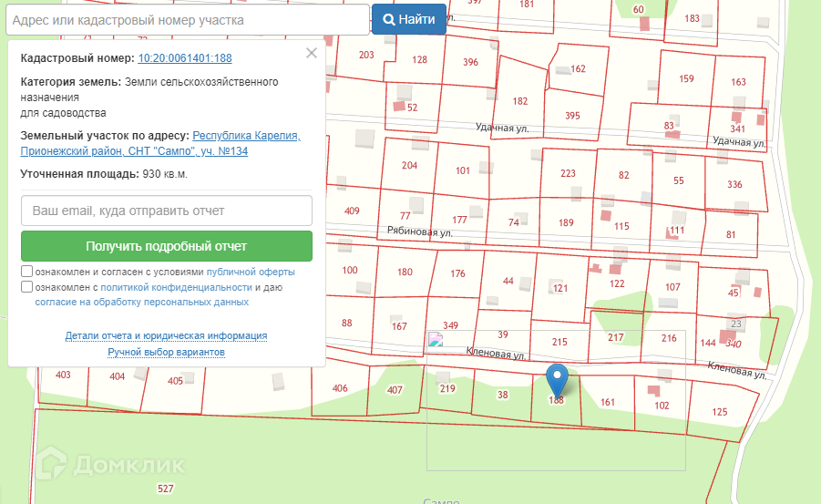821x504 pixels.
Task: Select parcel 107 on the map
Action: tap(672, 287)
